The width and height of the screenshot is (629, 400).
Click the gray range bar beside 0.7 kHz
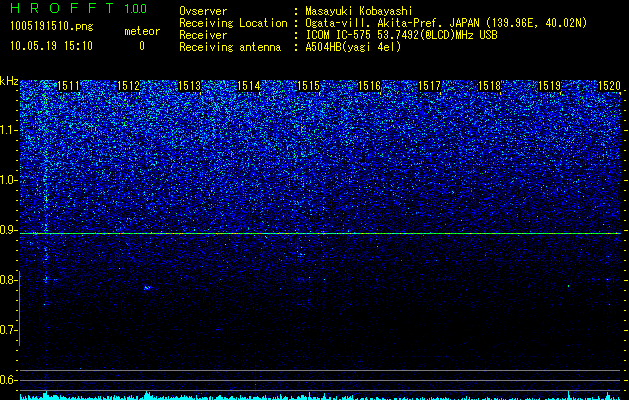[19, 308]
